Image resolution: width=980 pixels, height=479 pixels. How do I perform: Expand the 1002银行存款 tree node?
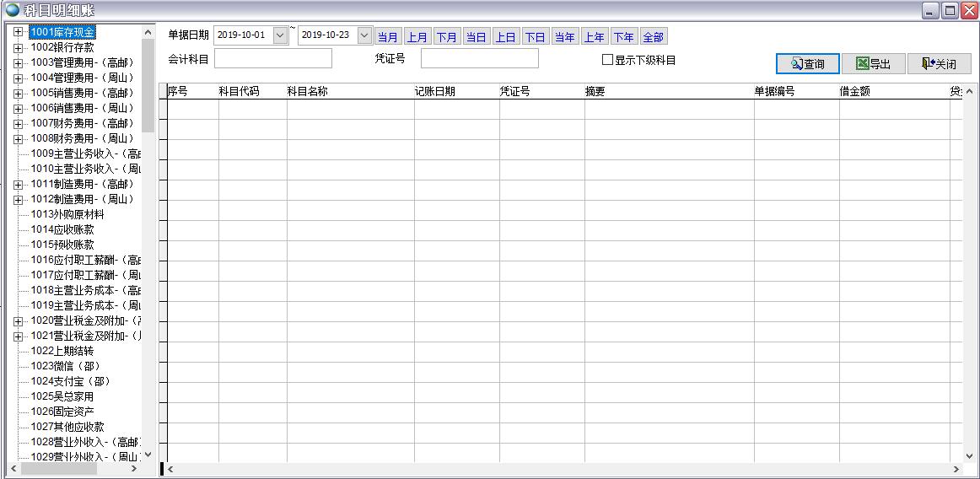[18, 48]
